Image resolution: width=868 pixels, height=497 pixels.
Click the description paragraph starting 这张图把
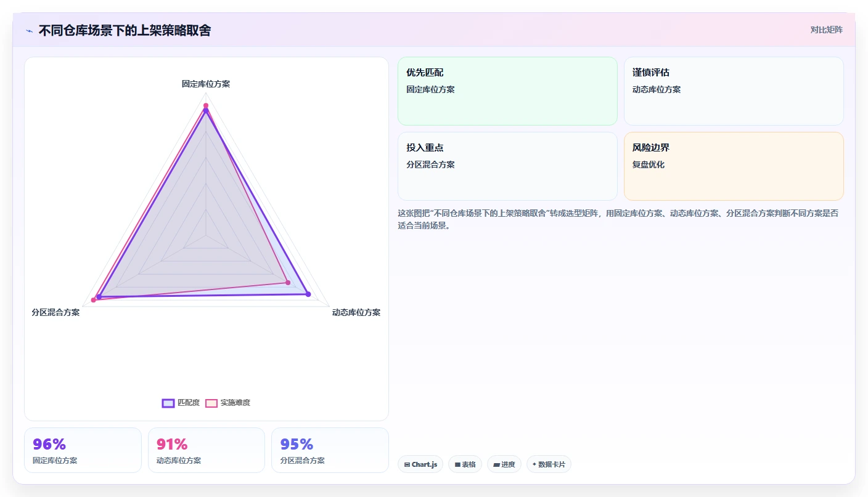[x=618, y=219]
